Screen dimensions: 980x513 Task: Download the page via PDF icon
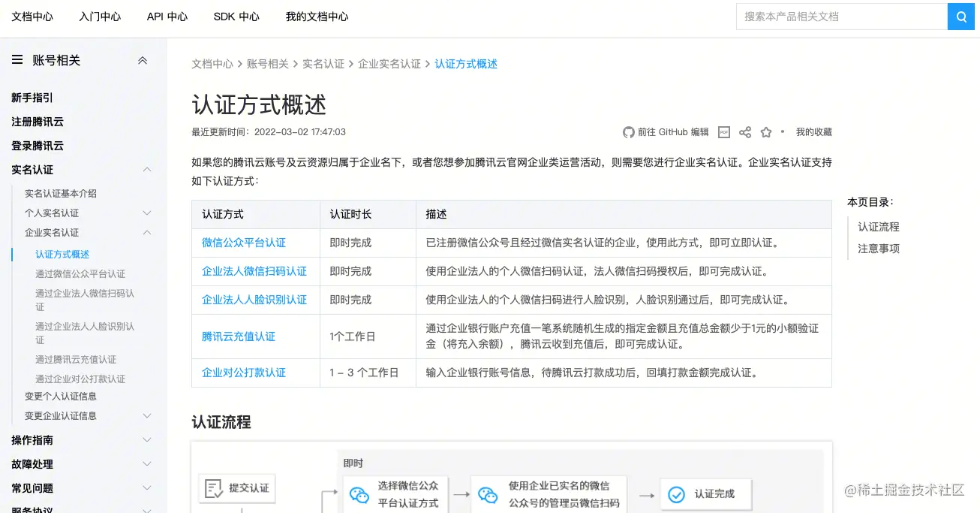coord(724,132)
